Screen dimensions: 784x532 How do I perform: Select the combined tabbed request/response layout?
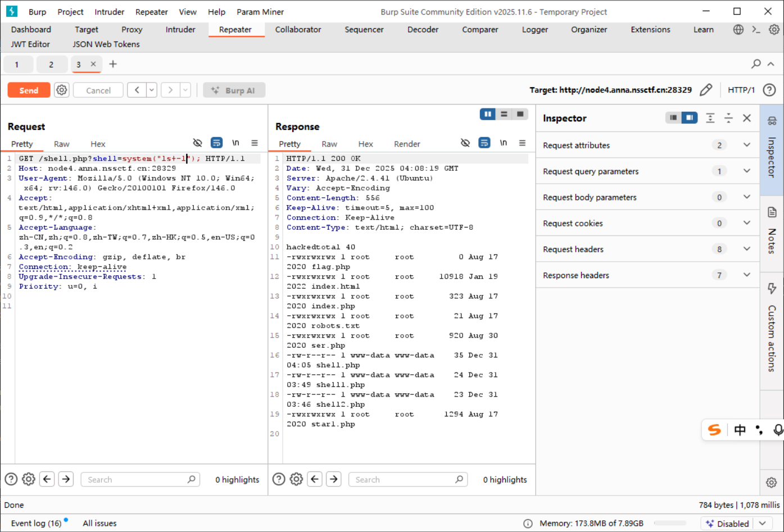coord(520,114)
